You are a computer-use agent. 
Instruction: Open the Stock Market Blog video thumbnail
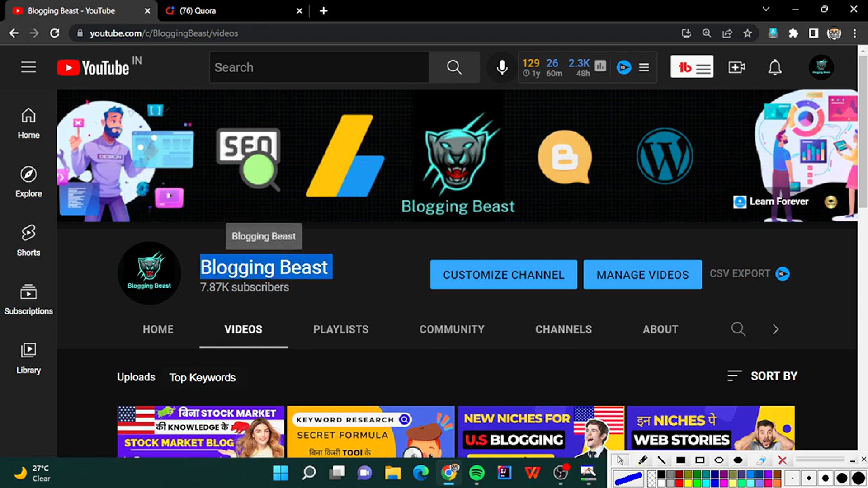click(x=201, y=432)
